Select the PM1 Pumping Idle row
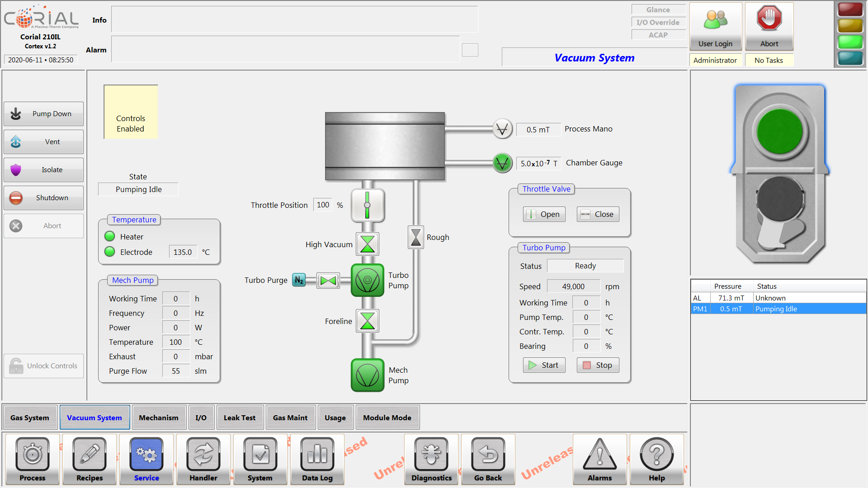This screenshot has height=488, width=868. click(778, 309)
